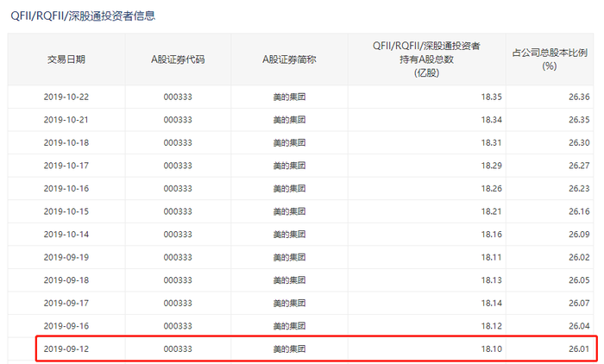Click percentage value 26.05

coord(579,280)
